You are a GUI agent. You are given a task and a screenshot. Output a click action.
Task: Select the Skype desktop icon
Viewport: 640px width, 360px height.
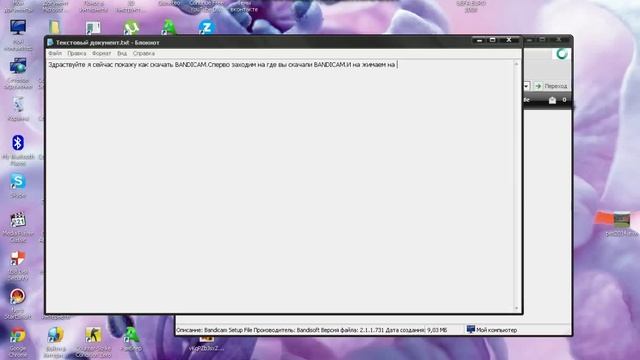coord(18,182)
